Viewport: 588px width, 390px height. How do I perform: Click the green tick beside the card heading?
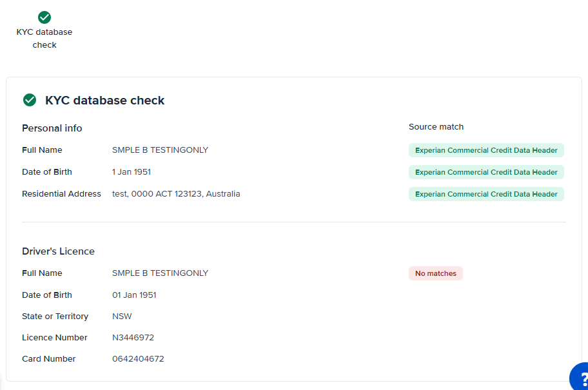point(29,100)
